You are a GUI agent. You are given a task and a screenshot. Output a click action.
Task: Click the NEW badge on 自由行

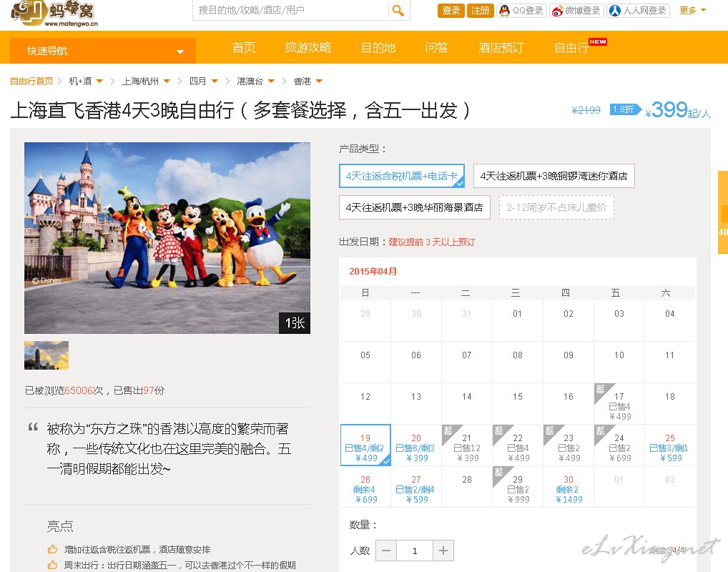pos(598,41)
